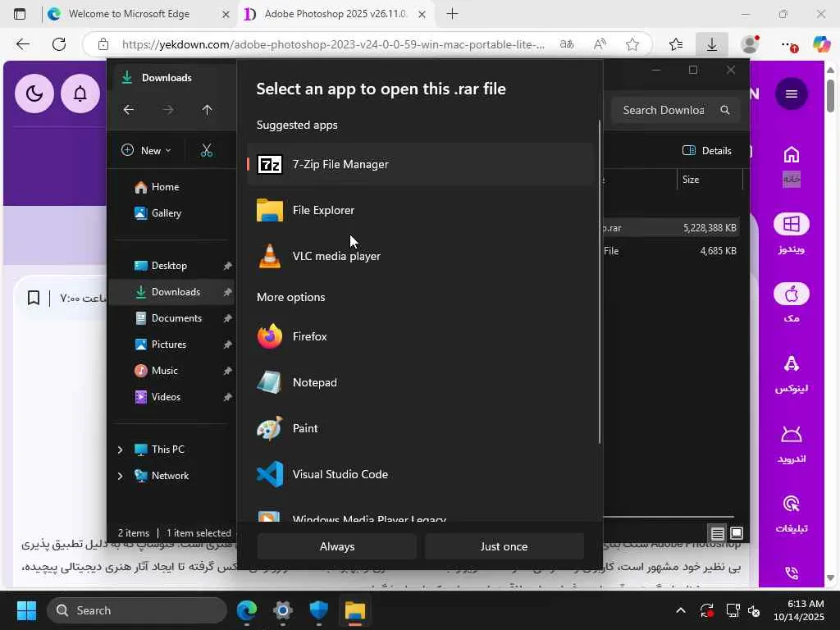Image resolution: width=840 pixels, height=630 pixels.
Task: Open the Edge profile avatar
Action: (750, 44)
